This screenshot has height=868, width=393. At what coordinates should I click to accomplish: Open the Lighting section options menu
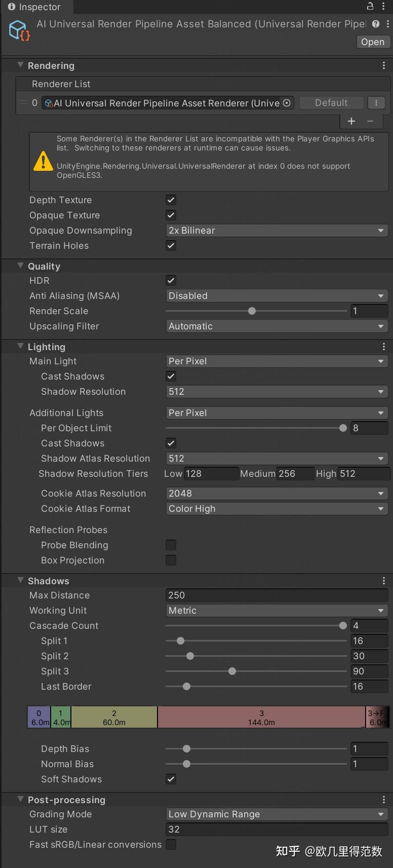[384, 347]
